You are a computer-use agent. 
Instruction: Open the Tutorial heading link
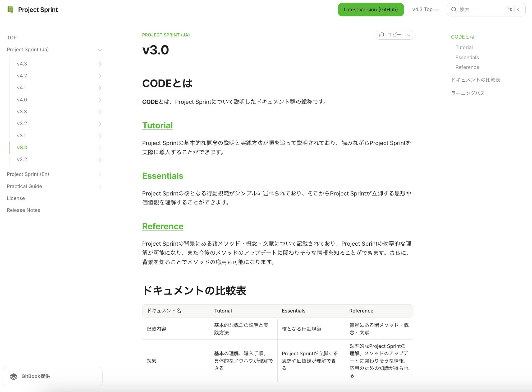point(157,125)
